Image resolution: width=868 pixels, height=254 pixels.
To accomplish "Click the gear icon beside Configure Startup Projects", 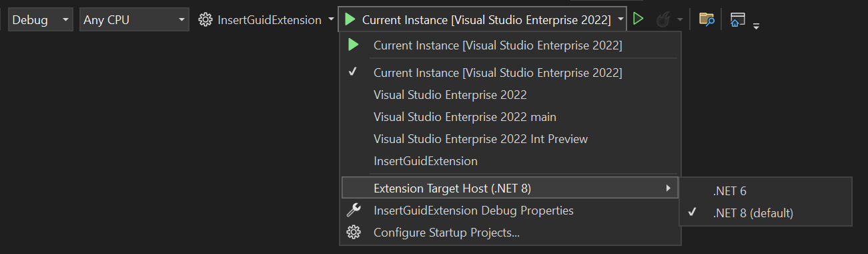I will 354,233.
